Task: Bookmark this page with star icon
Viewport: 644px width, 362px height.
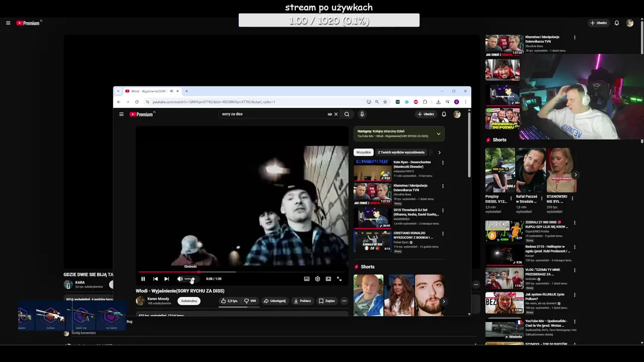Action: (x=385, y=102)
